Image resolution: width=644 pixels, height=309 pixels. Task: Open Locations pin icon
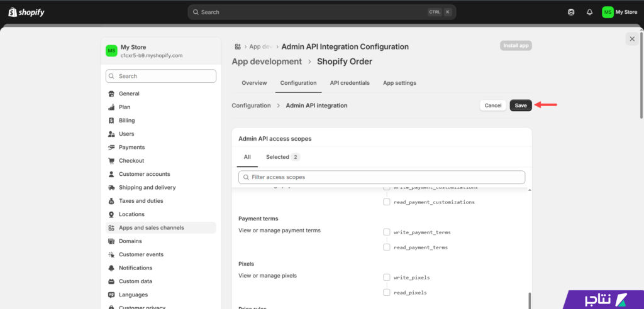(x=111, y=214)
